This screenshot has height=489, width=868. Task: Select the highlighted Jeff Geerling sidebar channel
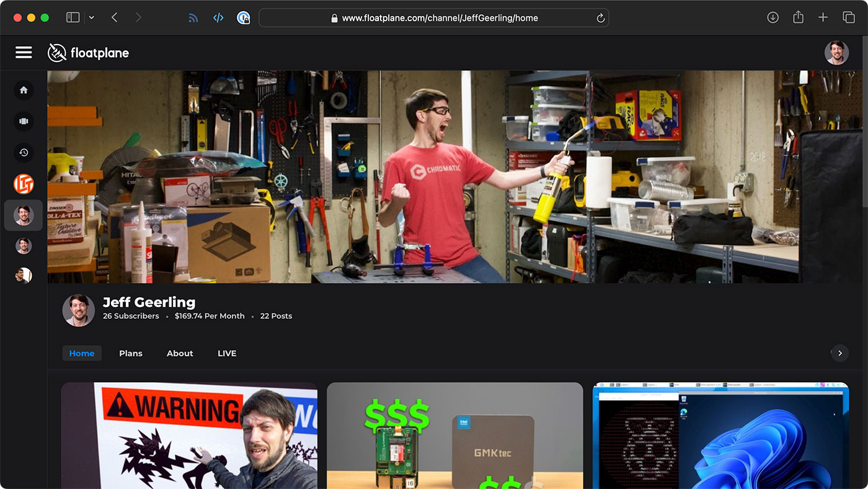[24, 215]
